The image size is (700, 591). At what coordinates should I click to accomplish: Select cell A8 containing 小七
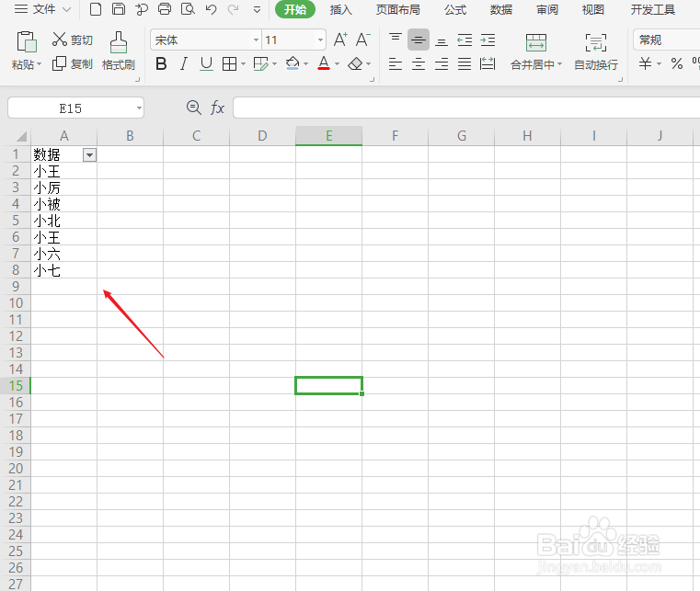coord(63,270)
